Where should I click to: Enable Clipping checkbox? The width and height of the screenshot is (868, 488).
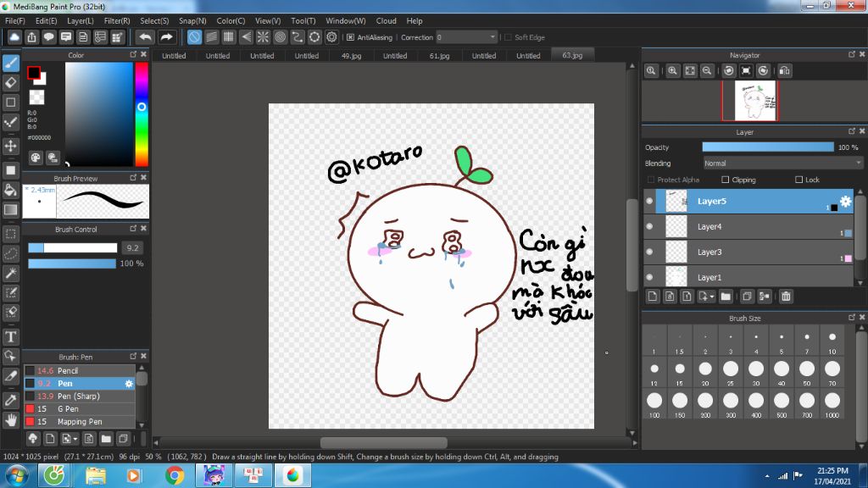pos(726,180)
